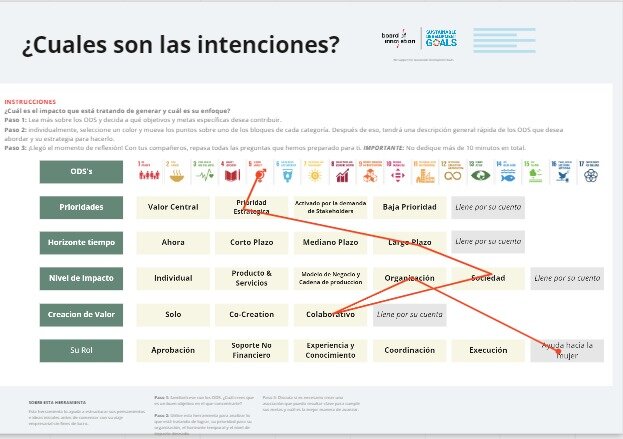Choose the Ahora time horizon card
623x439 pixels.
pos(173,242)
